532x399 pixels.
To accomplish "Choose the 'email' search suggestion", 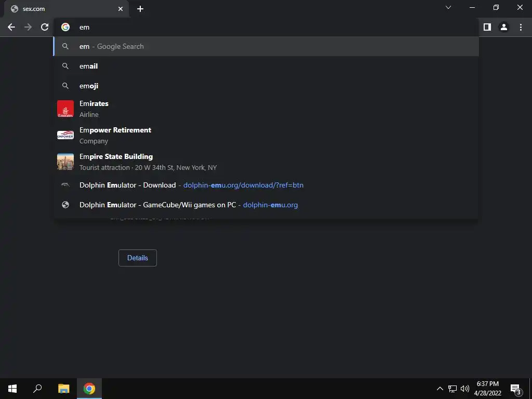I will [266, 66].
